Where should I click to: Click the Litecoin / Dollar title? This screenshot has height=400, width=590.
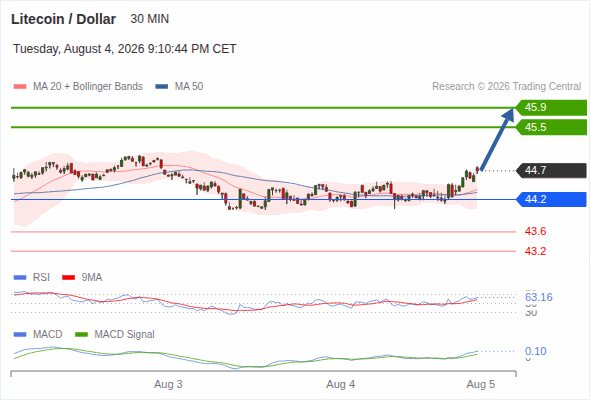tap(64, 19)
